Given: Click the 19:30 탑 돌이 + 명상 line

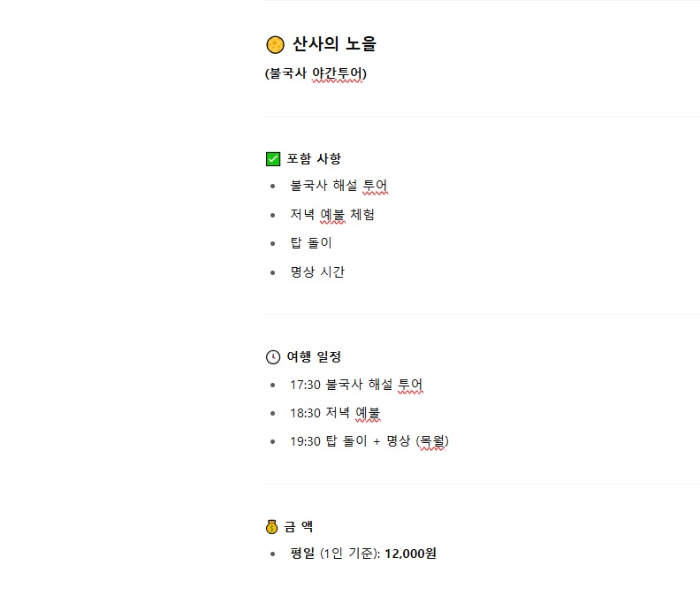Looking at the screenshot, I should [x=369, y=441].
